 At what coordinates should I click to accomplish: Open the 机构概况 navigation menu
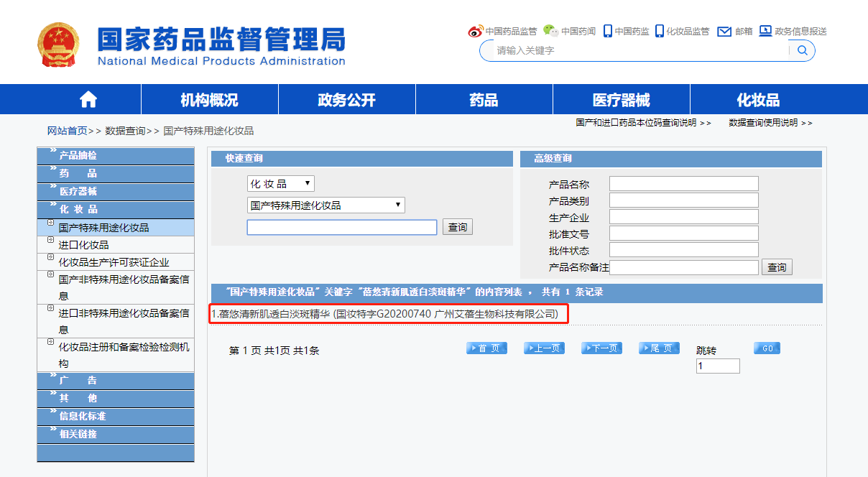(209, 100)
